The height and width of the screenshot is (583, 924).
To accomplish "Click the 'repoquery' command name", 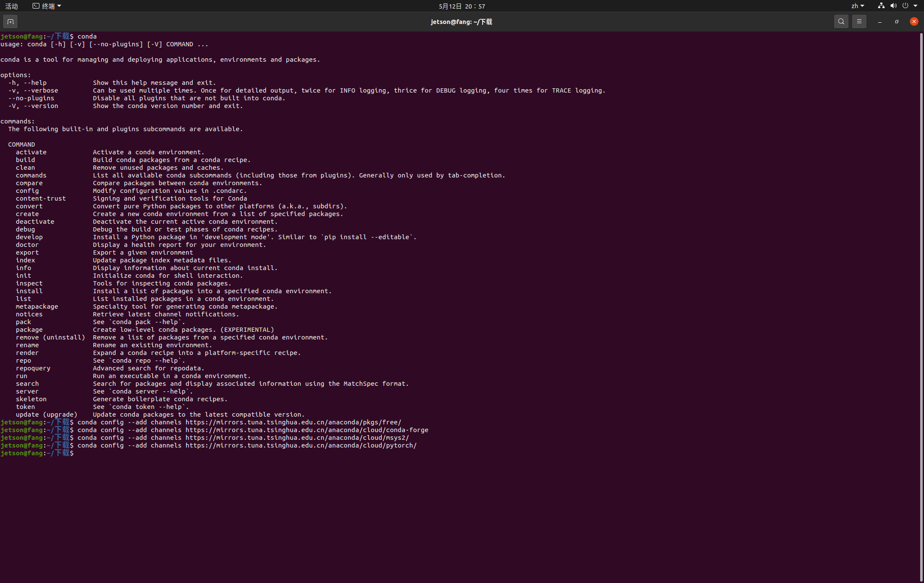I will click(33, 368).
